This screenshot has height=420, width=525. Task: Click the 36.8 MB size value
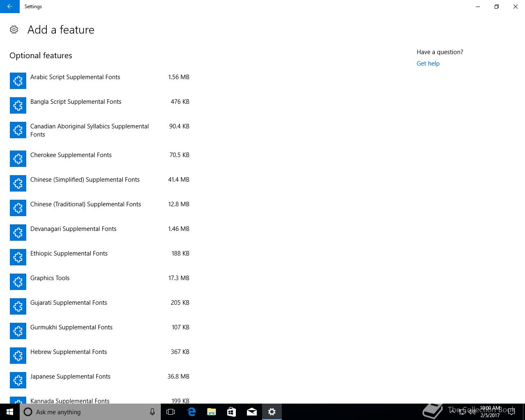click(178, 377)
